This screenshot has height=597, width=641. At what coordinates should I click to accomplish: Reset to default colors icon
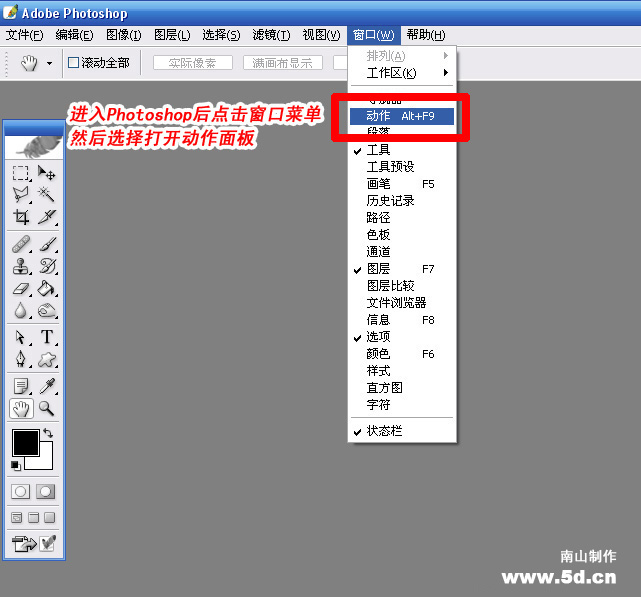click(x=16, y=466)
